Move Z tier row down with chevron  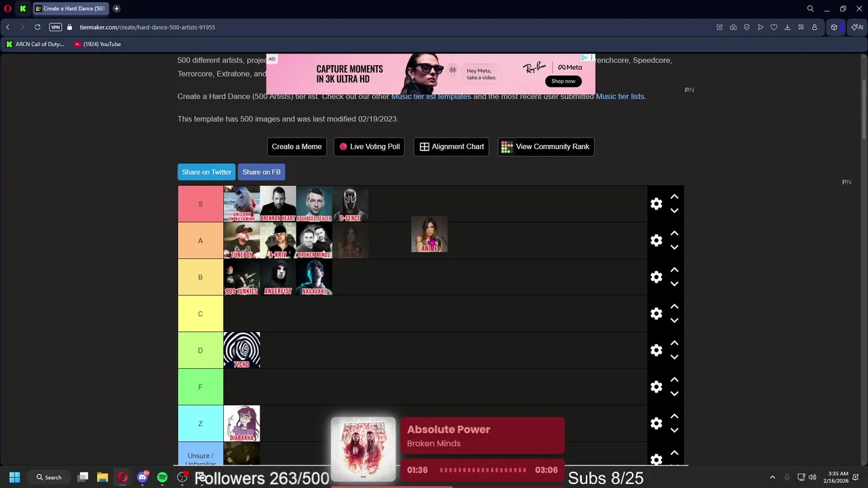674,430
